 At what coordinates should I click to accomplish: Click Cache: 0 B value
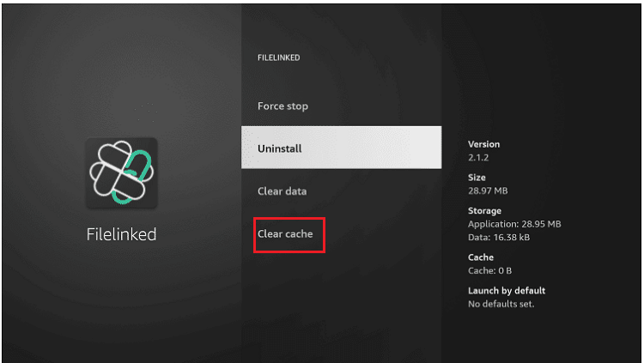(489, 270)
